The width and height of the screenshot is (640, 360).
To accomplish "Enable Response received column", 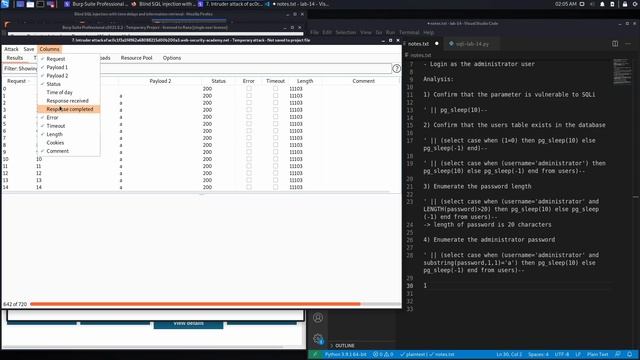I will (68, 100).
